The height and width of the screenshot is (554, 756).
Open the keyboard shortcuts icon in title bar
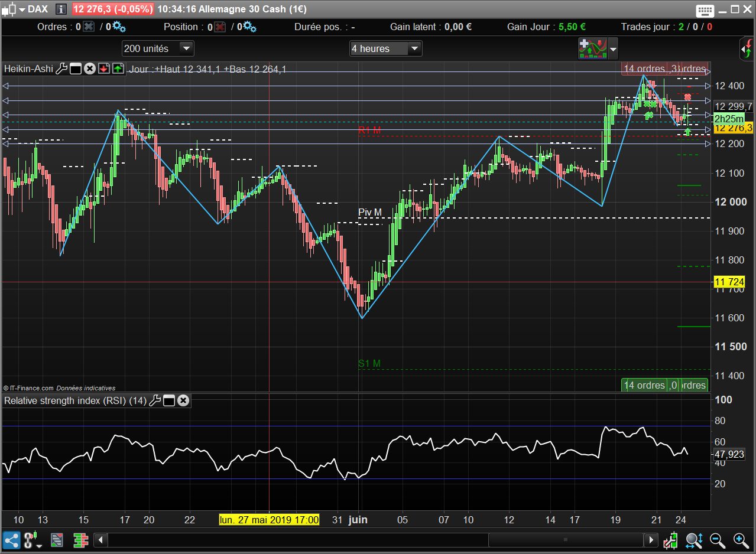coord(705,9)
